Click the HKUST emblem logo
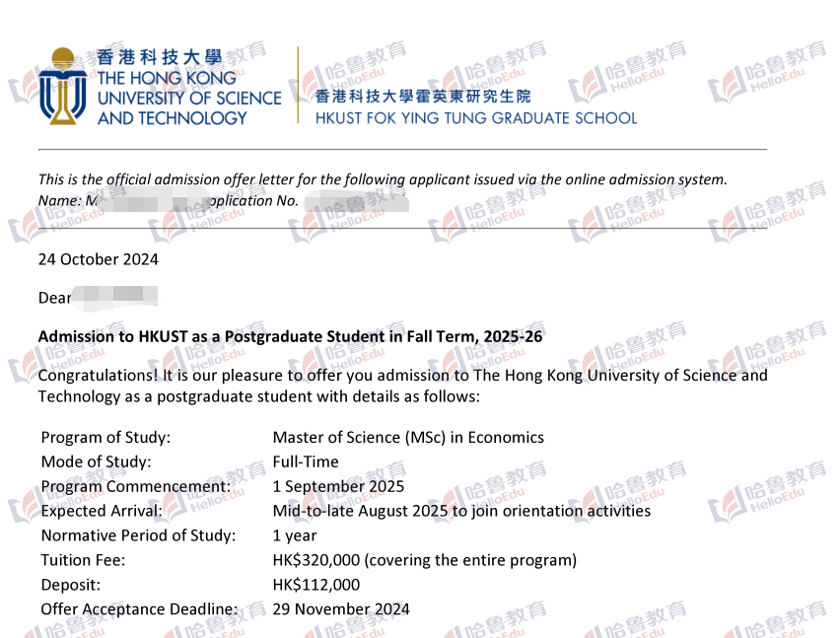Image resolution: width=840 pixels, height=638 pixels. pyautogui.click(x=63, y=86)
